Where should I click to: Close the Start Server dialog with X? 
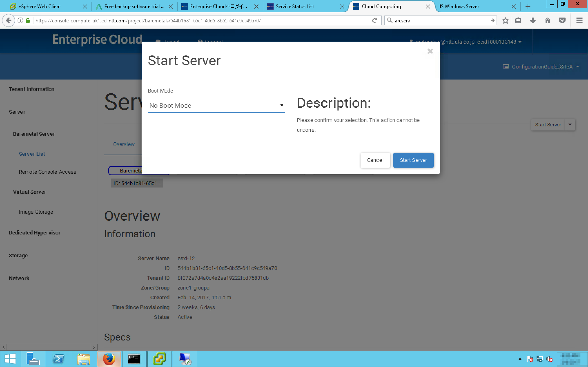pyautogui.click(x=430, y=51)
